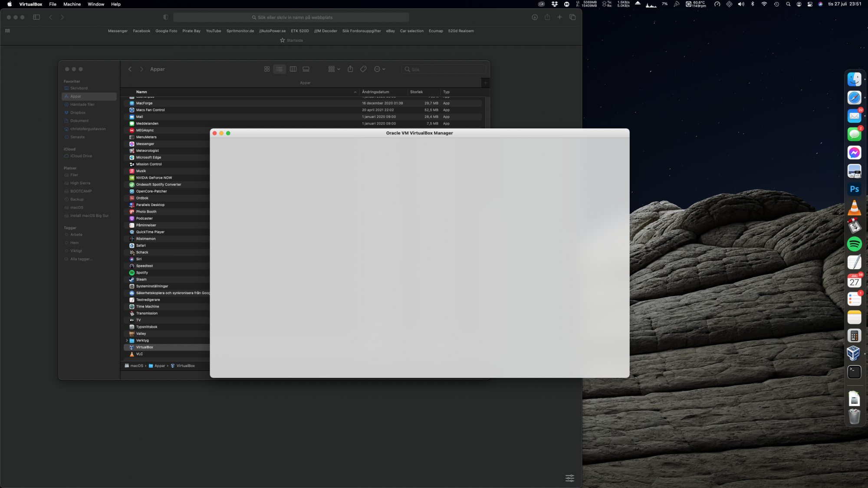Sort list by Namn column header
Image resolution: width=868 pixels, height=488 pixels.
(x=142, y=92)
